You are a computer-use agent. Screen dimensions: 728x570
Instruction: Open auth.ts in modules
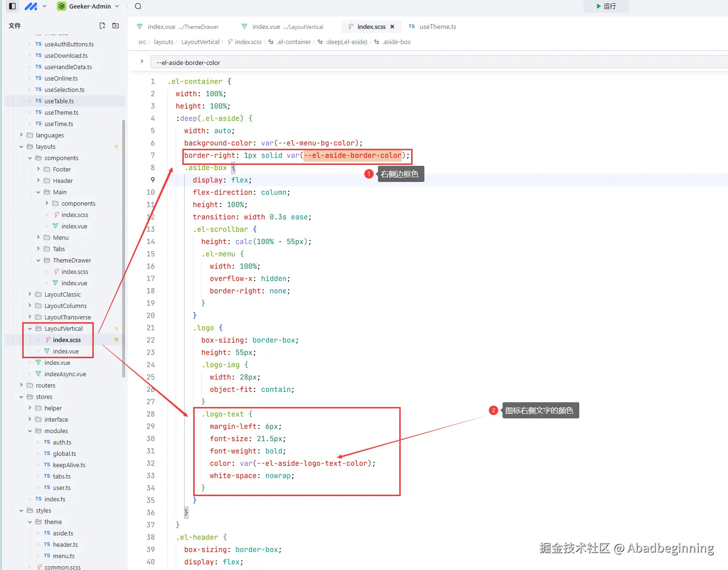coord(62,442)
